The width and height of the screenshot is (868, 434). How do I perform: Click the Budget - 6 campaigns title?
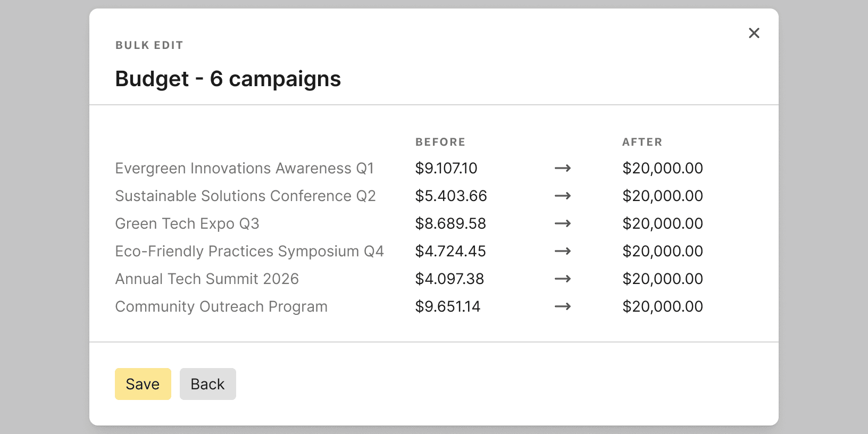tap(228, 79)
